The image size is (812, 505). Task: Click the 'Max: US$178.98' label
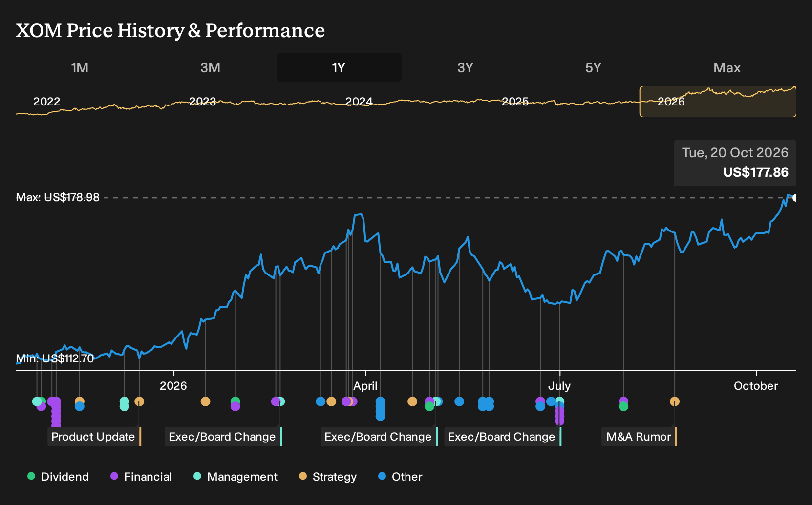coord(58,197)
